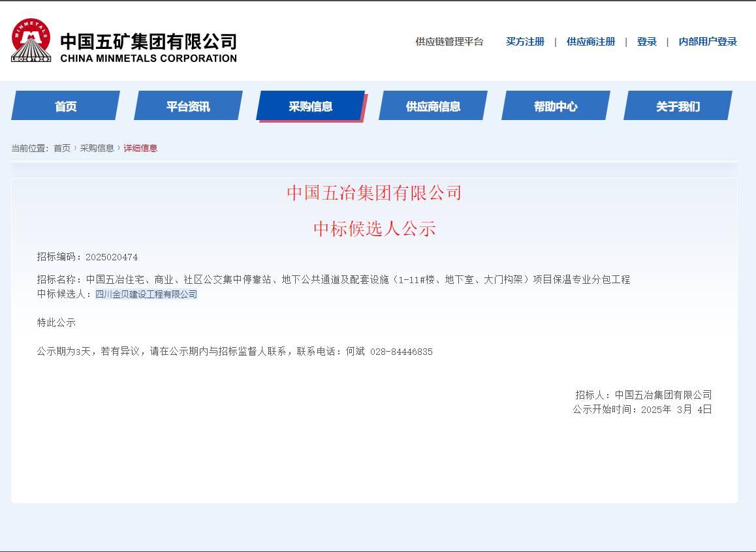Switch to the 关于我们 tab

point(678,106)
